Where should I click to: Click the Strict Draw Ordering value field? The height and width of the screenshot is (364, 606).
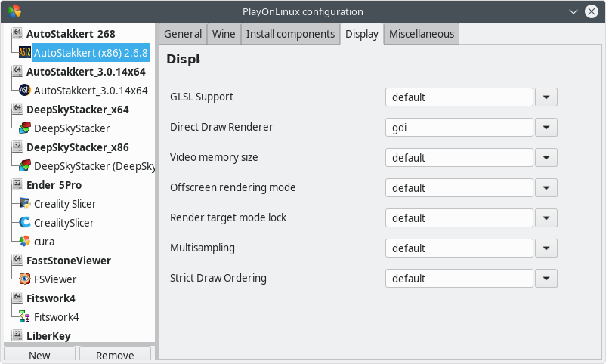tap(459, 278)
